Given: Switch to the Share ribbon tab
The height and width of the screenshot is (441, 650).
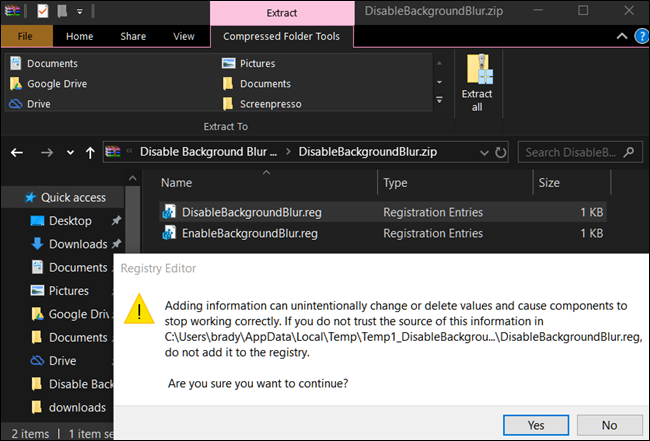Looking at the screenshot, I should [x=133, y=37].
